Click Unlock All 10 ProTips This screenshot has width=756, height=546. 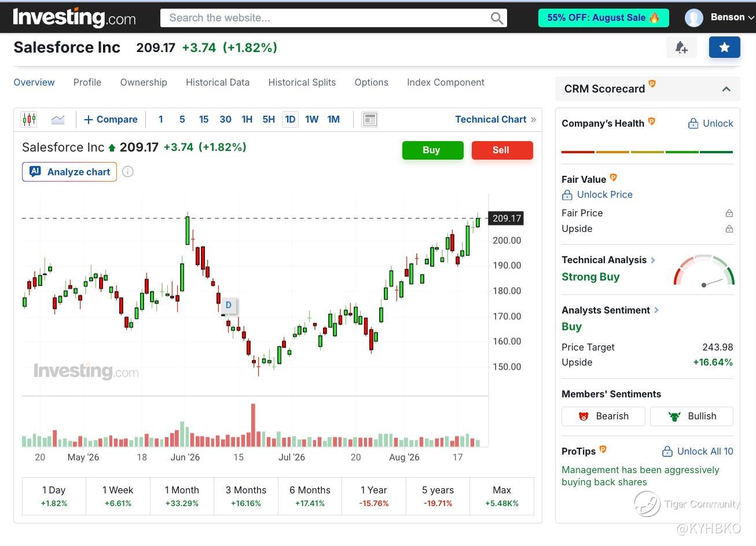click(698, 452)
